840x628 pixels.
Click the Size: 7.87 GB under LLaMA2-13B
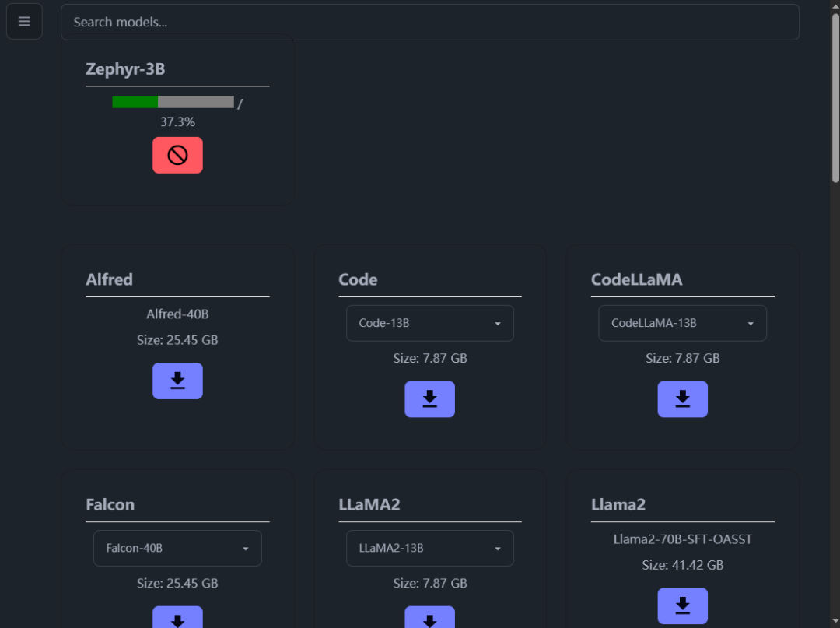(x=429, y=583)
